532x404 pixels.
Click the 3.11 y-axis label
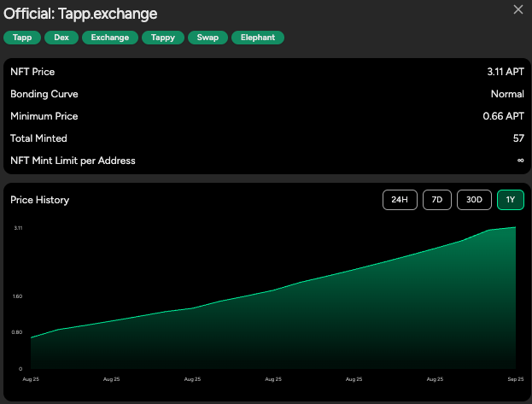tap(18, 228)
